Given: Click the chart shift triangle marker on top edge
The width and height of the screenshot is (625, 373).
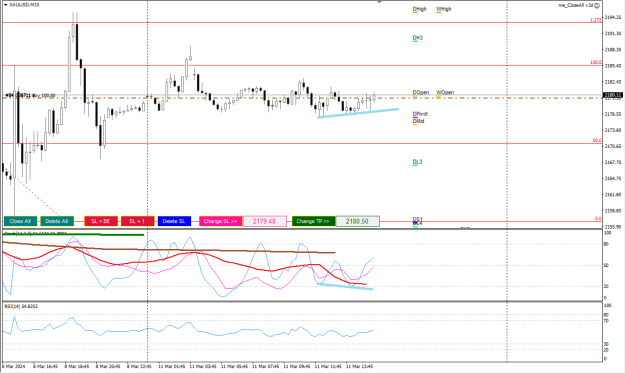Looking at the screenshot, I should point(379,2).
